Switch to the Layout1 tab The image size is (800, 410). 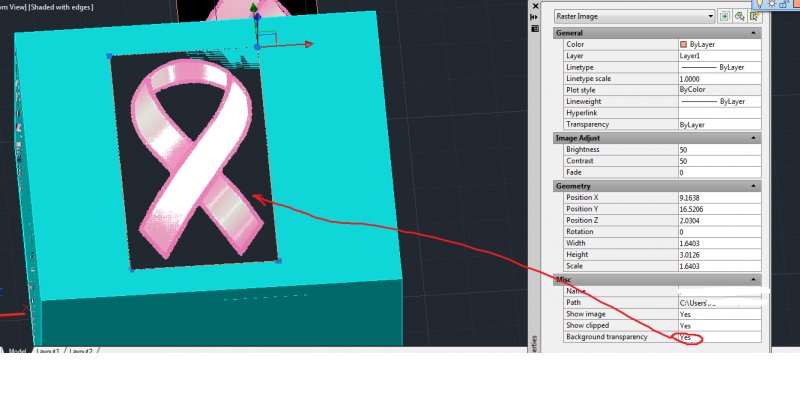[x=47, y=351]
